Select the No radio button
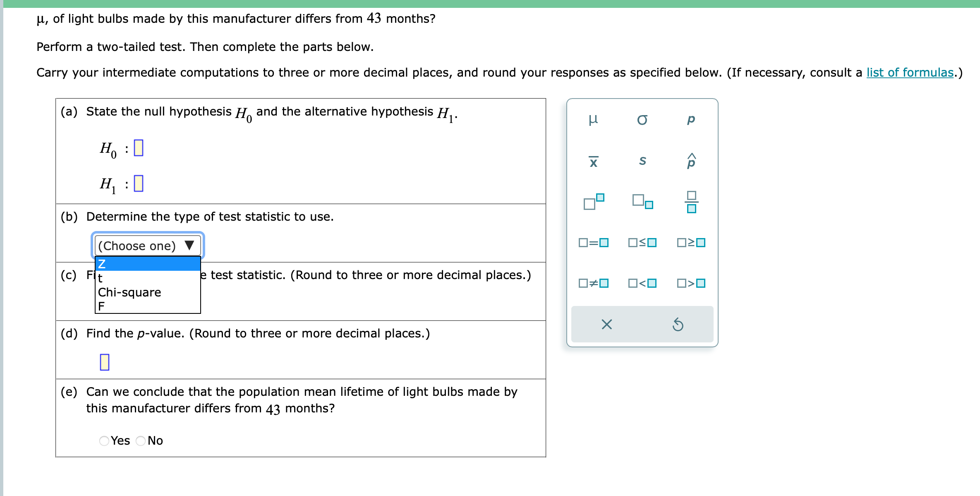Viewport: 980px width, 496px height. pos(140,441)
